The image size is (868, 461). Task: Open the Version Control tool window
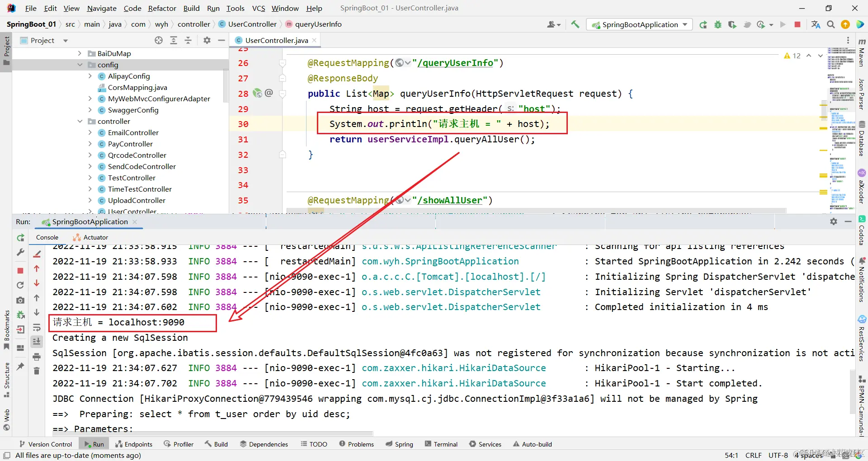(x=46, y=444)
